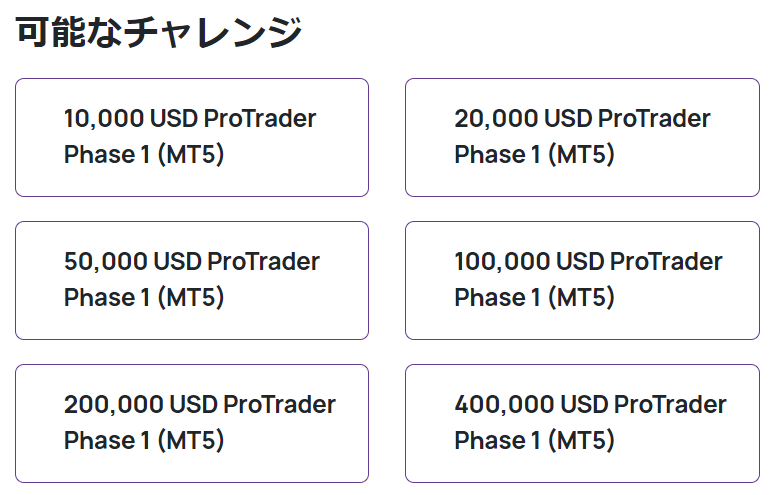The width and height of the screenshot is (774, 495).
Task: Click "Phase 1 (MT5)" under 100,000 USD
Action: [x=534, y=298]
